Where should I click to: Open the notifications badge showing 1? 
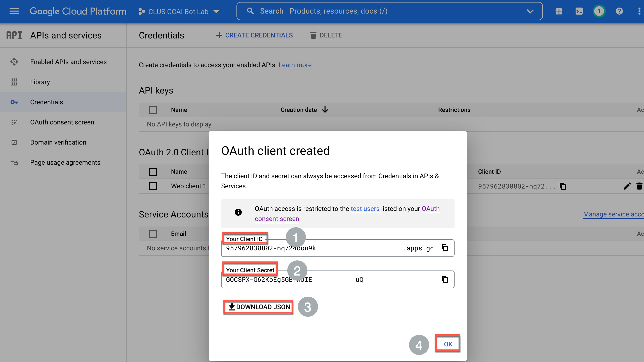point(599,11)
